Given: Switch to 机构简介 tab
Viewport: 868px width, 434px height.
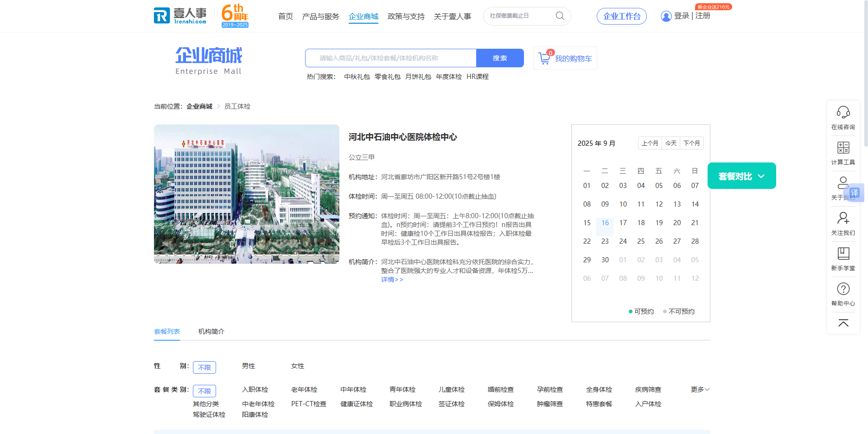Looking at the screenshot, I should pyautogui.click(x=211, y=331).
